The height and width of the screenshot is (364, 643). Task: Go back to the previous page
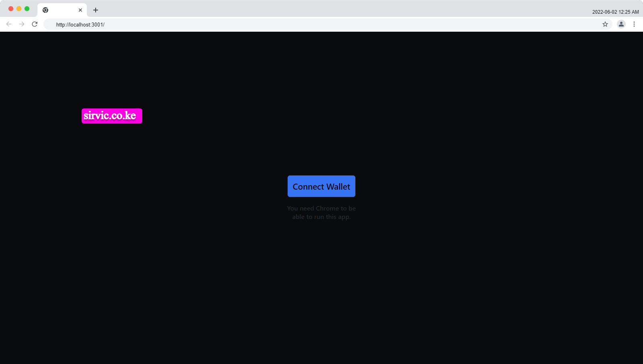tap(9, 24)
